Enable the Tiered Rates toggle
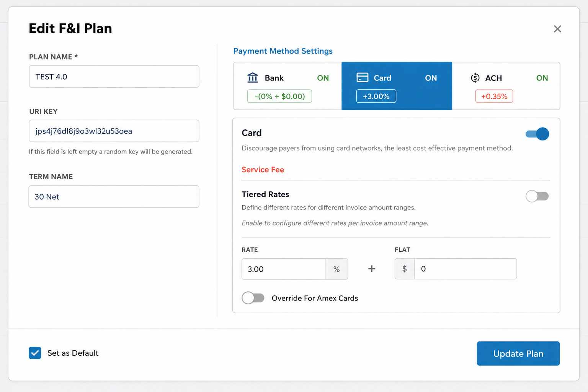 tap(537, 196)
